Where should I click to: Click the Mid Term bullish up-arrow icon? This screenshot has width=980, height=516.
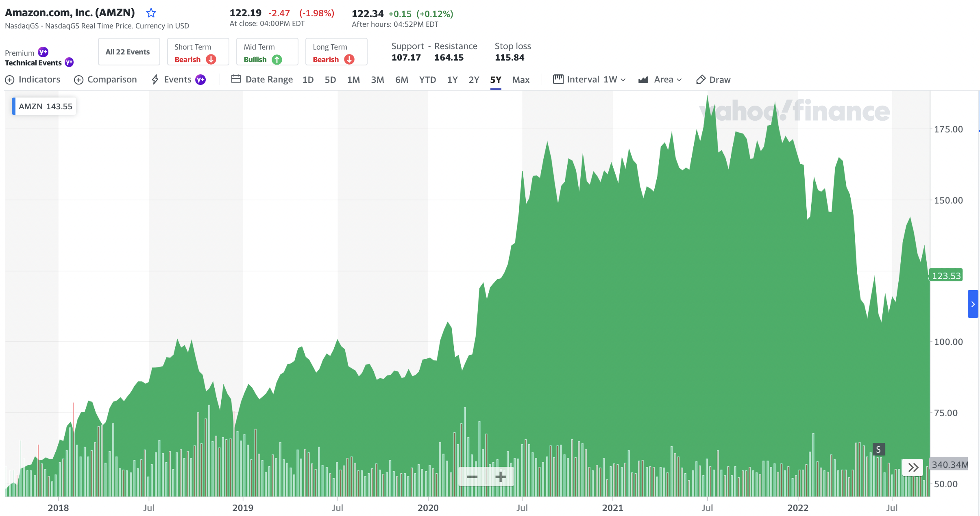pyautogui.click(x=277, y=59)
